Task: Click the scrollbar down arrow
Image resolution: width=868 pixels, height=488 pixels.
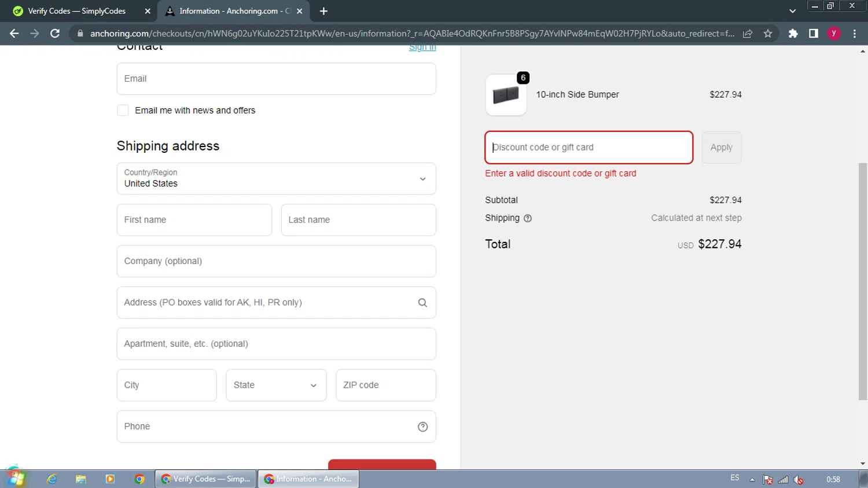Action: coord(863,464)
